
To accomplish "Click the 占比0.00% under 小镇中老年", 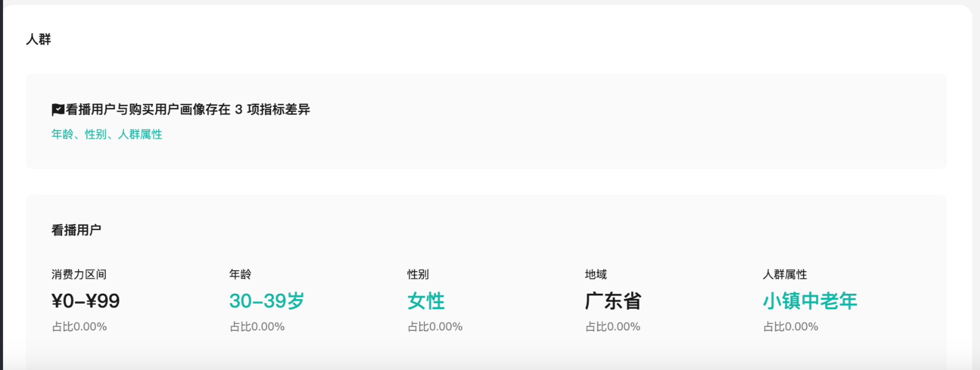I will (790, 326).
